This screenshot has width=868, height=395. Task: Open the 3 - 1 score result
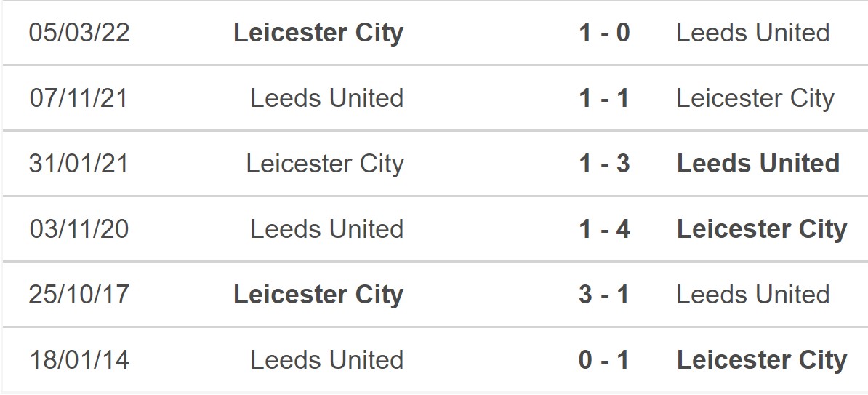pyautogui.click(x=604, y=295)
